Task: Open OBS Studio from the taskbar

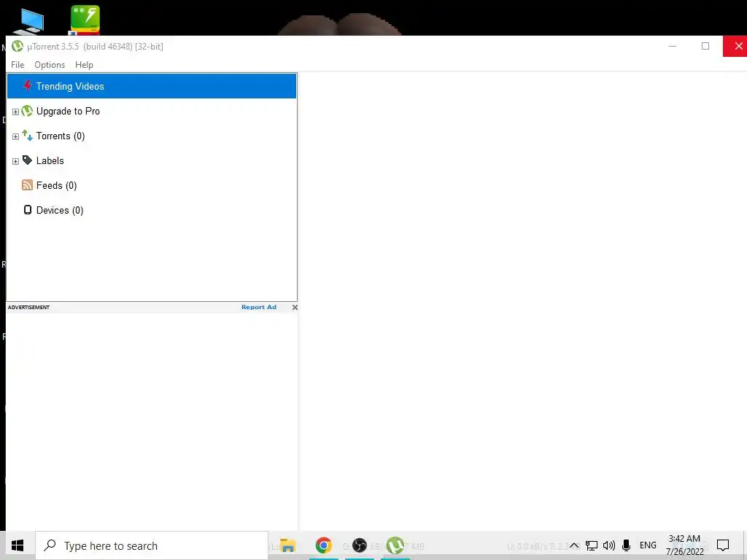Action: coord(360,545)
